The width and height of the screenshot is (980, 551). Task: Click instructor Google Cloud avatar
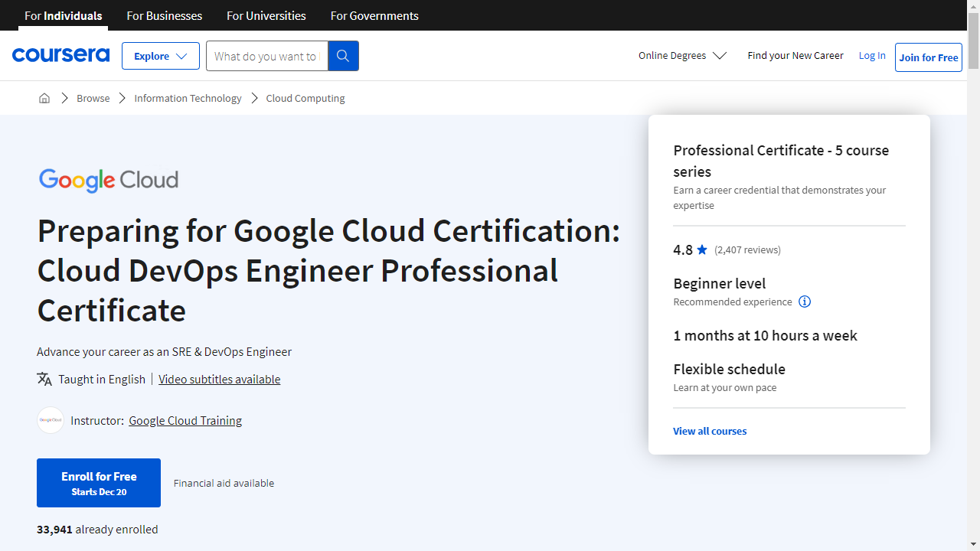click(51, 420)
